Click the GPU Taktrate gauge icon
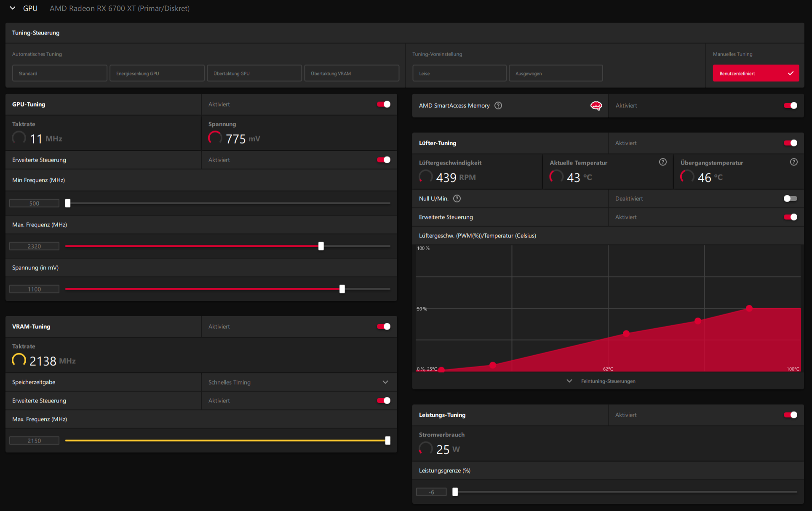 [x=19, y=138]
